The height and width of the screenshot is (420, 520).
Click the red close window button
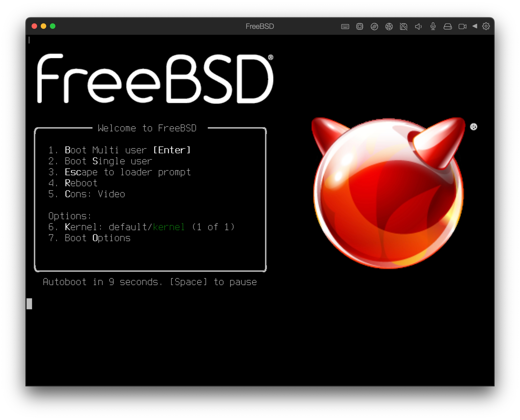pos(34,26)
